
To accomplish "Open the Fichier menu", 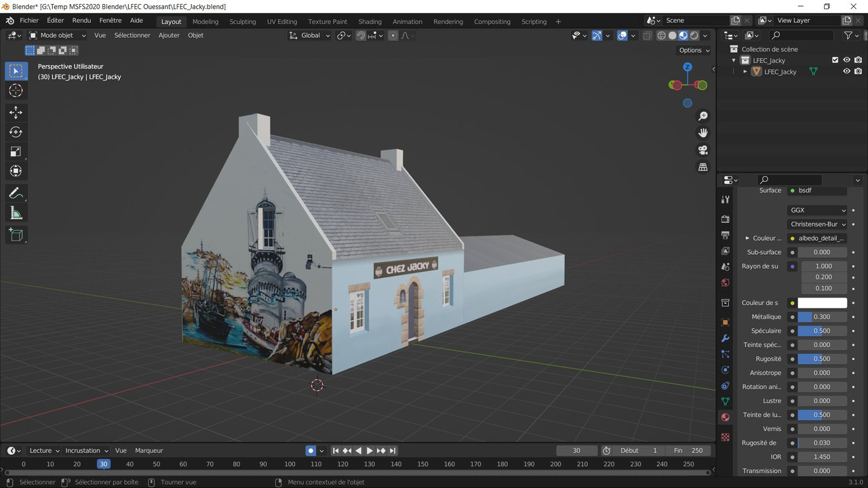I will (29, 20).
